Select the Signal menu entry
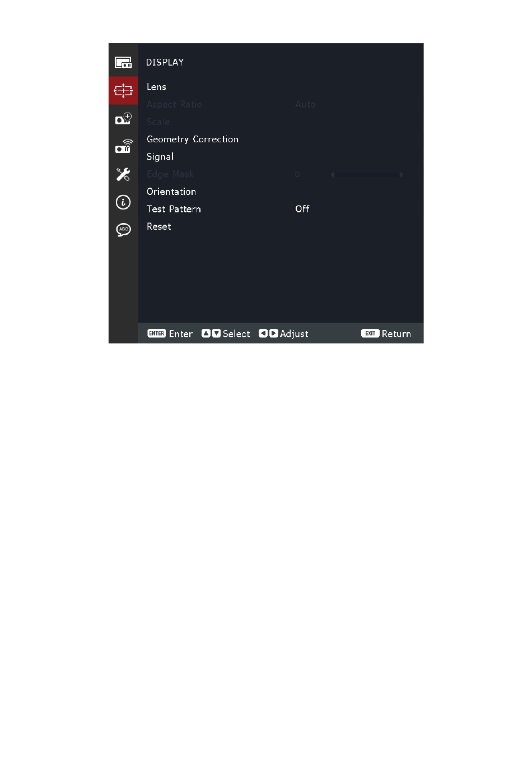This screenshot has width=532, height=772. (x=160, y=157)
